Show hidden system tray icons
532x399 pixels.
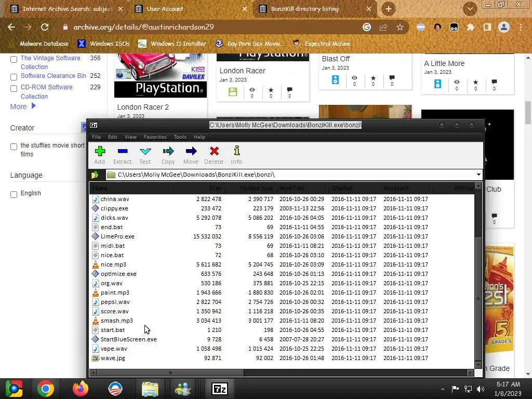[443, 389]
